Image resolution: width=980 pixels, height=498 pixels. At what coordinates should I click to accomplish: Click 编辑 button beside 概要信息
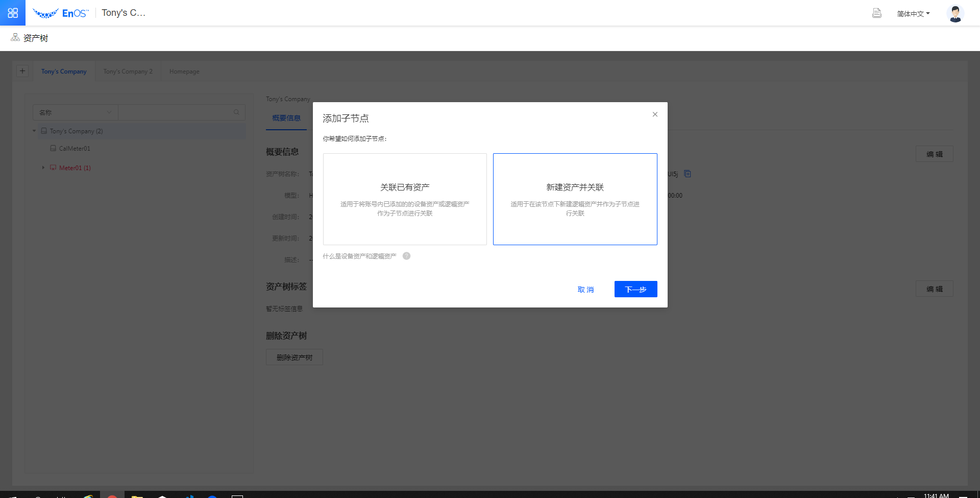(x=935, y=154)
